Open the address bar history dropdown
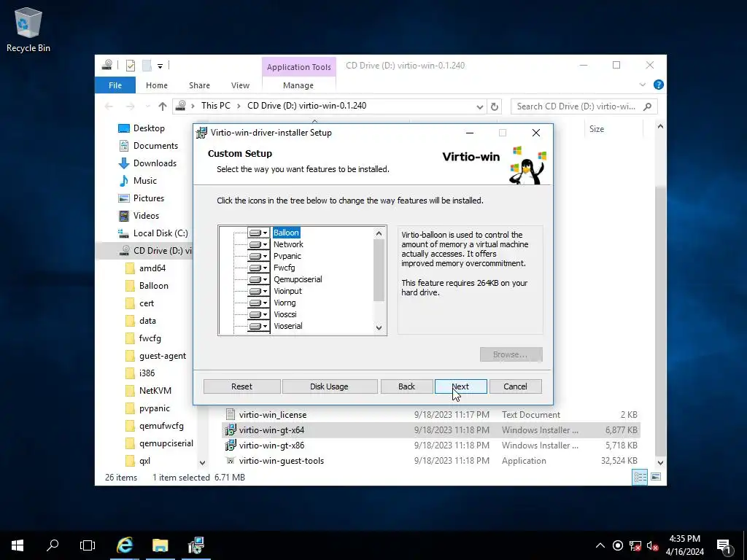The height and width of the screenshot is (560, 747). (480, 106)
